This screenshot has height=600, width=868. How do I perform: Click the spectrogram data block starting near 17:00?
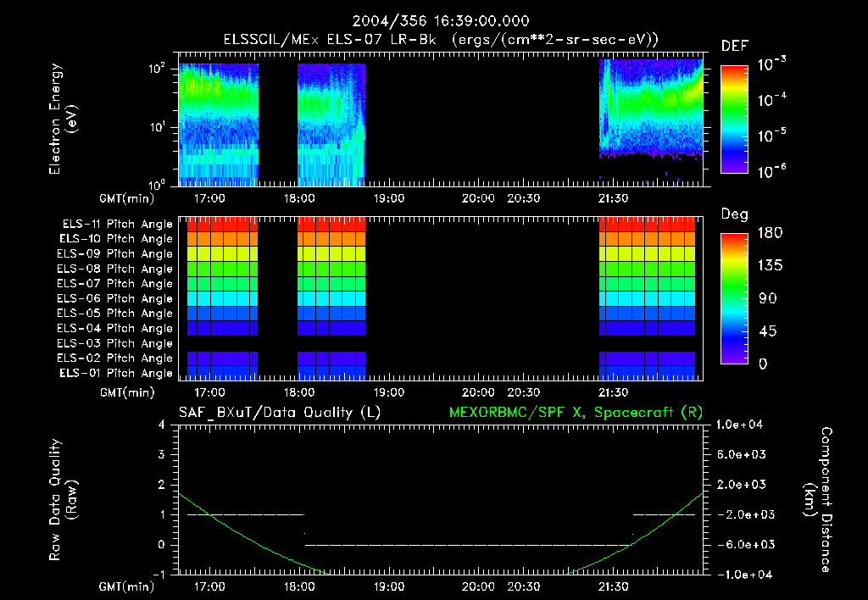(219, 125)
